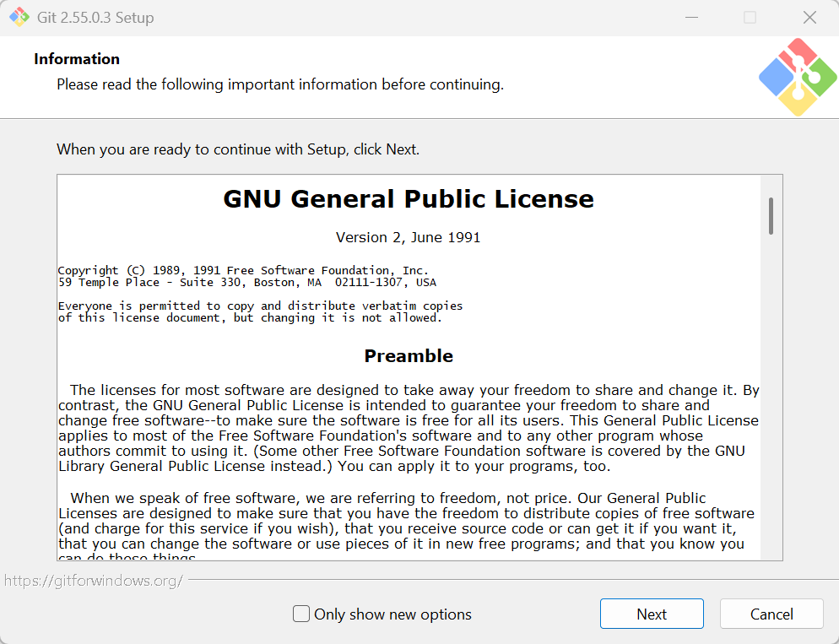Open the gitforwindows.org link
Image resolution: width=839 pixels, height=644 pixels.
(x=94, y=581)
